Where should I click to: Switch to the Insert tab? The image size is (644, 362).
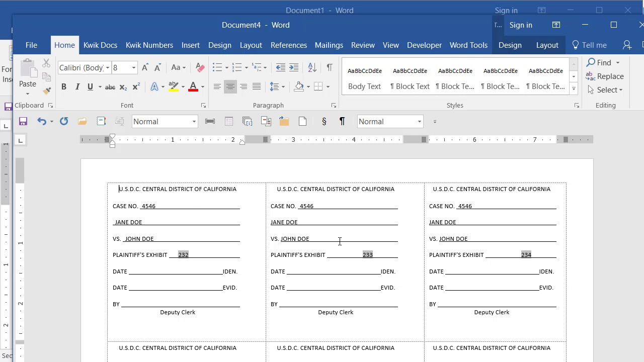pos(191,45)
